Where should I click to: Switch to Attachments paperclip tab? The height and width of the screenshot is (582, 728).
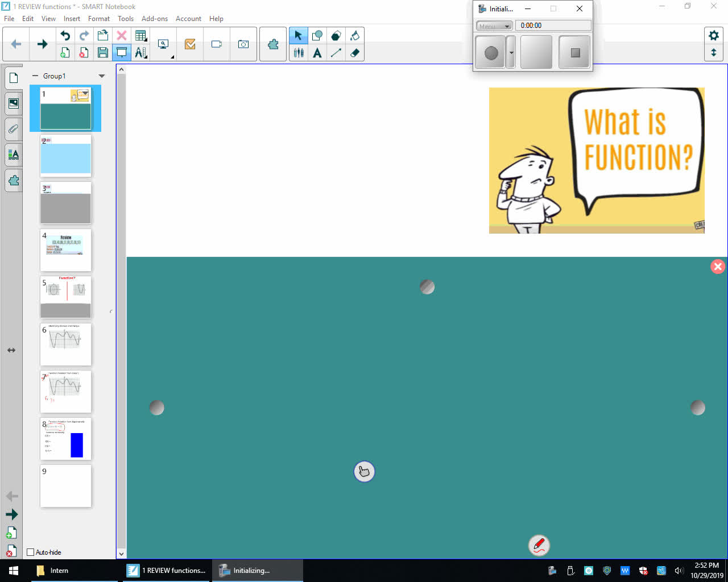coord(14,129)
